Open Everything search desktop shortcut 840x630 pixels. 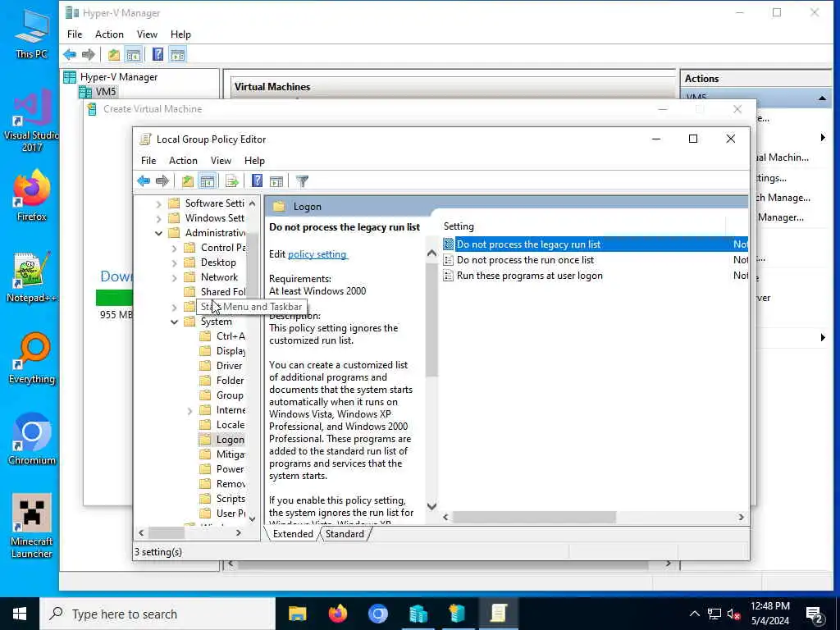click(x=32, y=359)
